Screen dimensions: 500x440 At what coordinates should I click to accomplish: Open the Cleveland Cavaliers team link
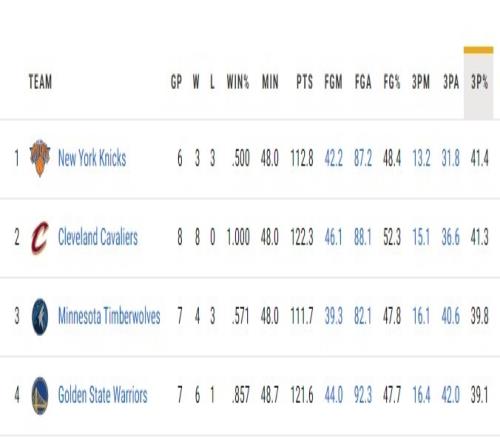(x=98, y=237)
